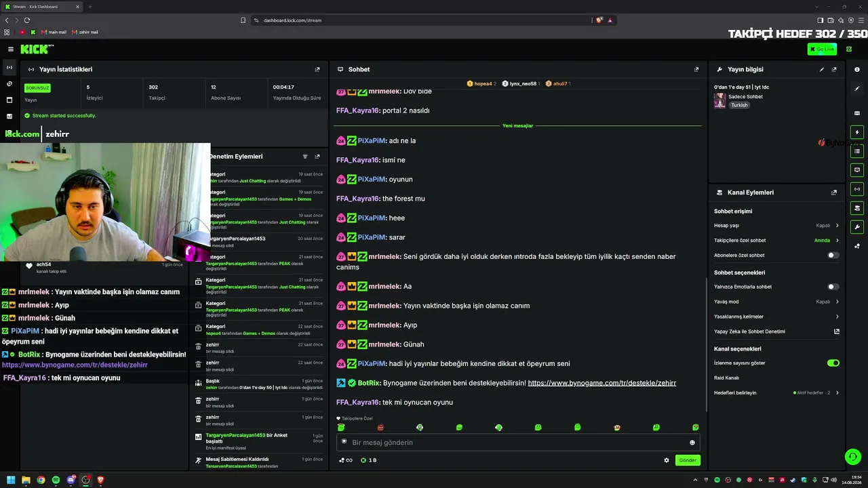868x488 pixels.
Task: Click the 302 Takipçi count
Action: point(153,87)
